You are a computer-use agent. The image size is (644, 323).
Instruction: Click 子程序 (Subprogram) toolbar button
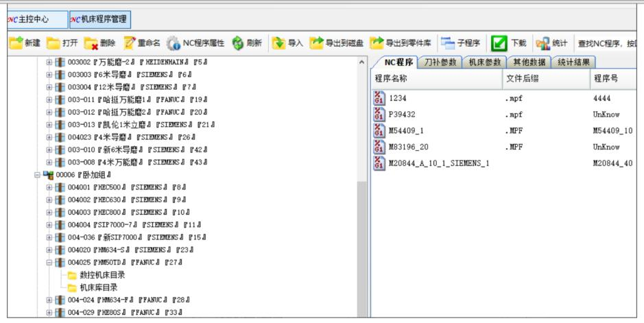point(448,43)
